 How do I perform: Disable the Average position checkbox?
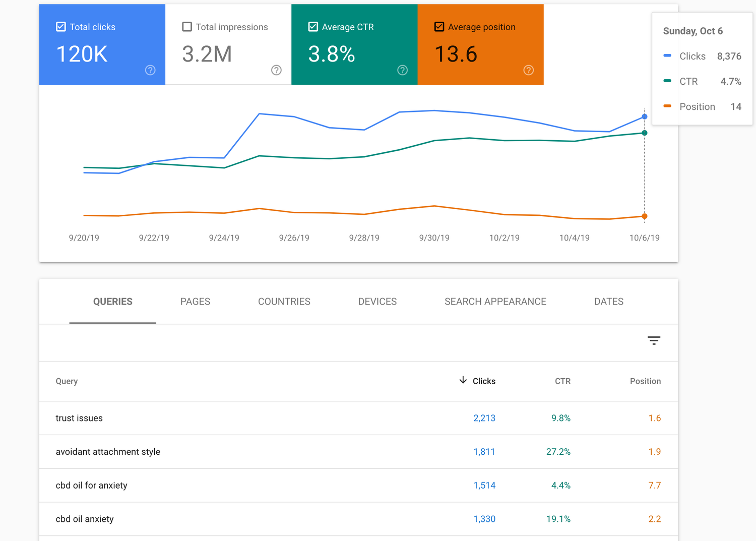coord(439,27)
